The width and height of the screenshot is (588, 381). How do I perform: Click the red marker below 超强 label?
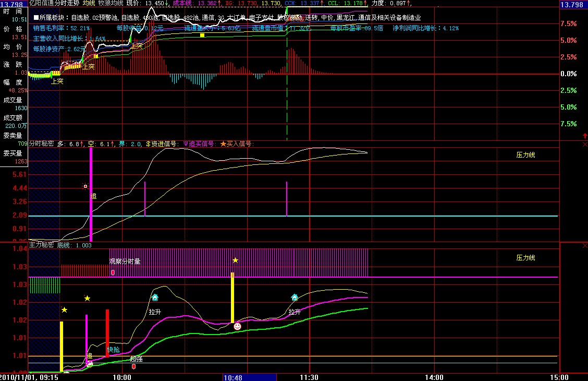(x=133, y=366)
